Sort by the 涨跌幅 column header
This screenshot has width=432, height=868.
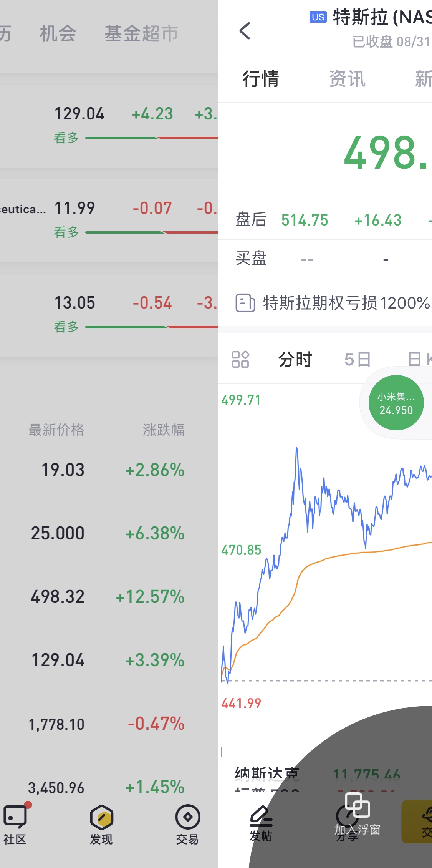(x=164, y=430)
